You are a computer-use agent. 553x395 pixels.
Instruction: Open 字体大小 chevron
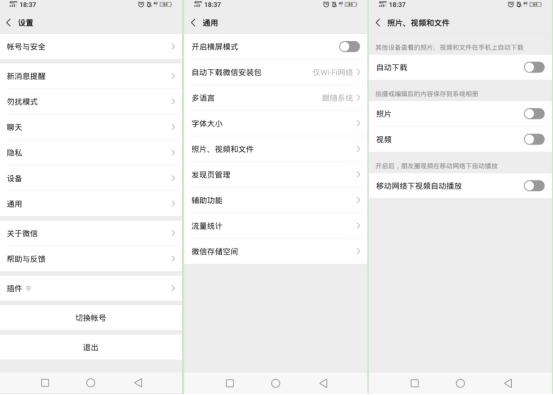[x=358, y=123]
